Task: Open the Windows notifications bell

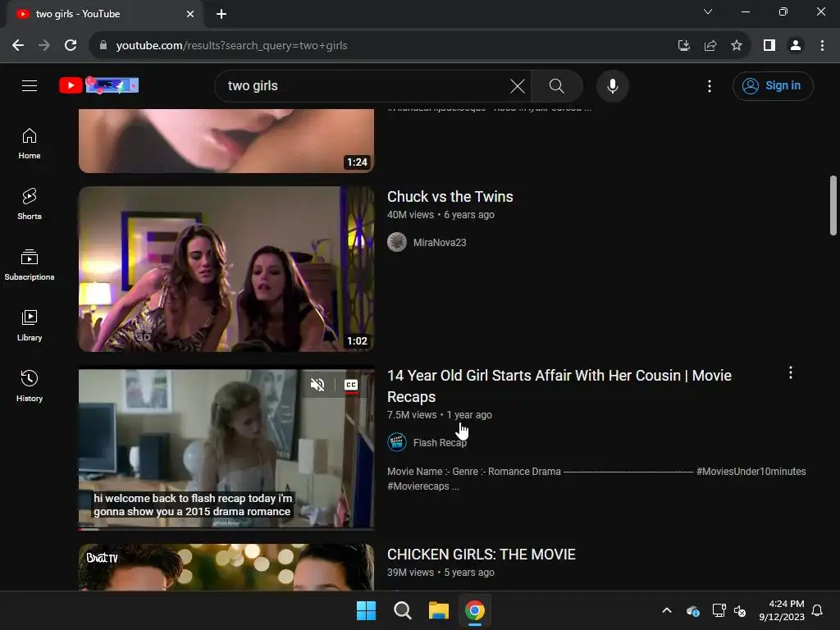Action: (x=818, y=610)
